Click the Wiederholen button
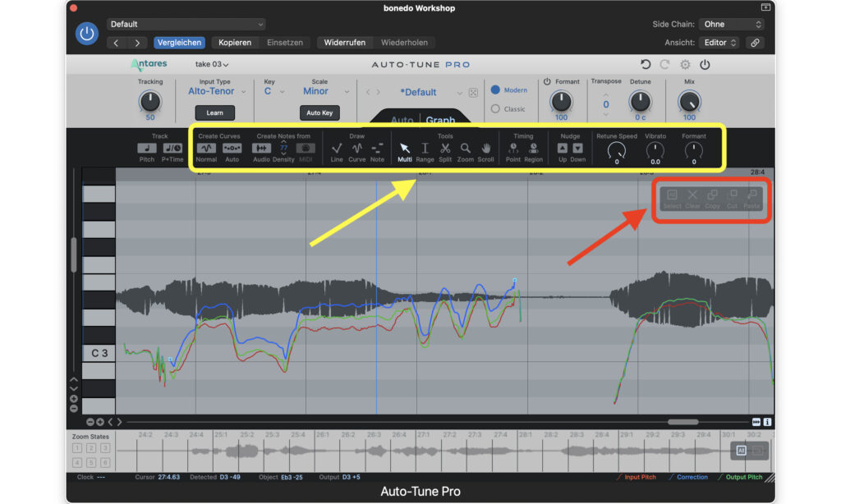Viewport: 841px width, 504px height. 404,43
